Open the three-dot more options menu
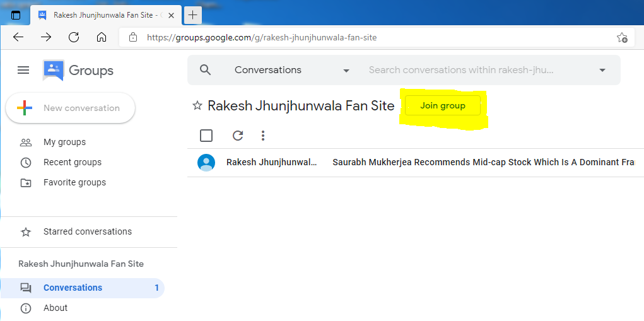Viewport: 644px width, 321px height. pos(263,136)
